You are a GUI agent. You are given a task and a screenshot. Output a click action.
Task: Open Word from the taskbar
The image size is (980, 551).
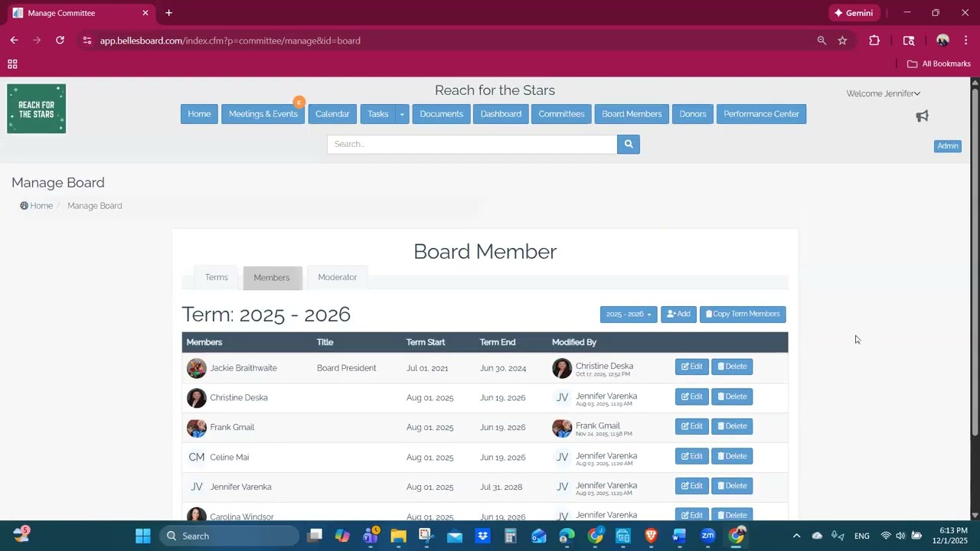679,536
